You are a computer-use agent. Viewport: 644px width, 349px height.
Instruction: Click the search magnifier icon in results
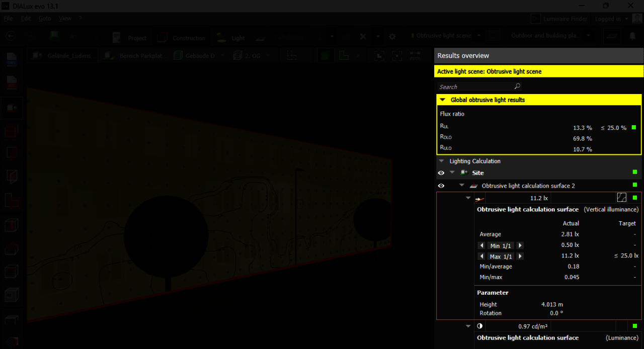[517, 86]
